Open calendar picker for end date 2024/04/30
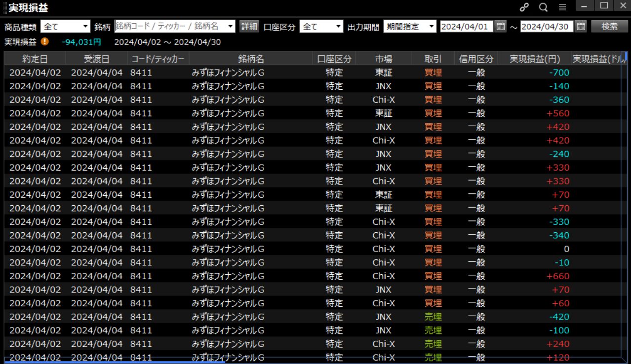Image resolution: width=631 pixels, height=364 pixels. (581, 27)
